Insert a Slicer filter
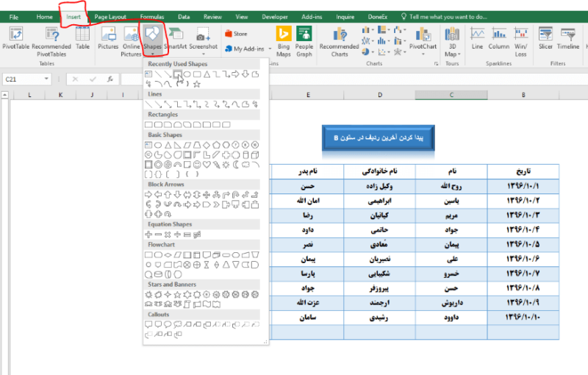Screen dimensions: 588x375 click(545, 38)
